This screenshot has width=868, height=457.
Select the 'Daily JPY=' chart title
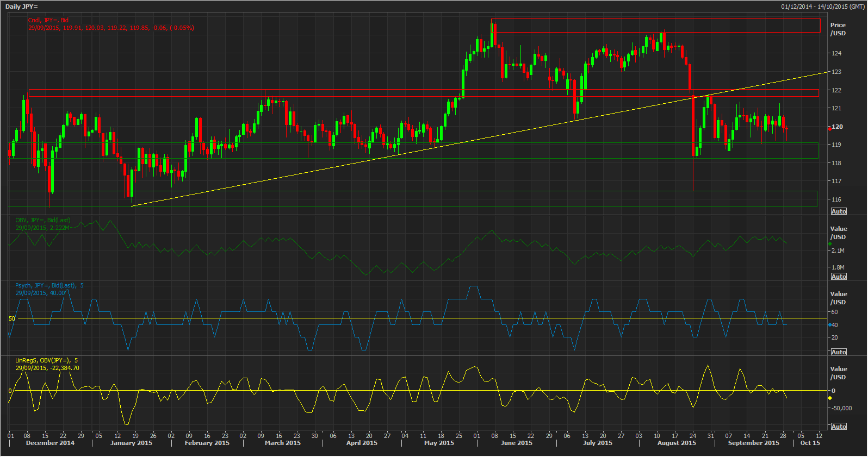(x=22, y=7)
